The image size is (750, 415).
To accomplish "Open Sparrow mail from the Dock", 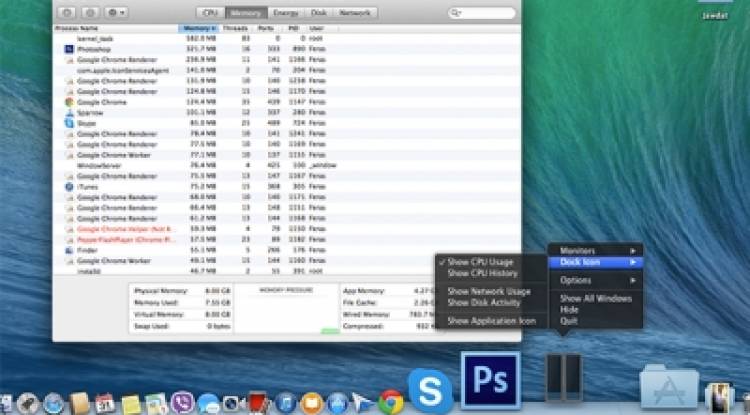I will tap(364, 403).
